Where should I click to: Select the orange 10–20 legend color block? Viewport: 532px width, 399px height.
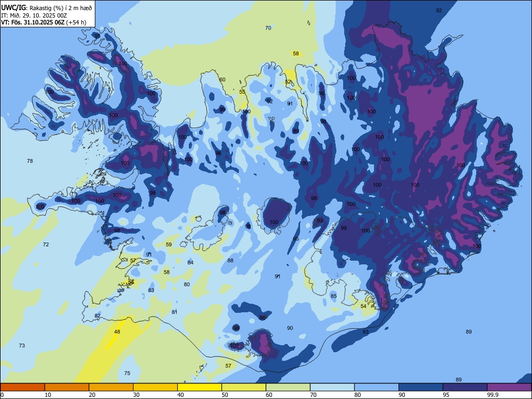67,387
